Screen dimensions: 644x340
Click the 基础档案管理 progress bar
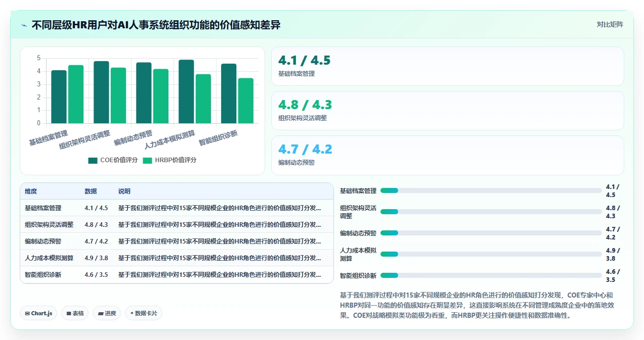click(491, 190)
